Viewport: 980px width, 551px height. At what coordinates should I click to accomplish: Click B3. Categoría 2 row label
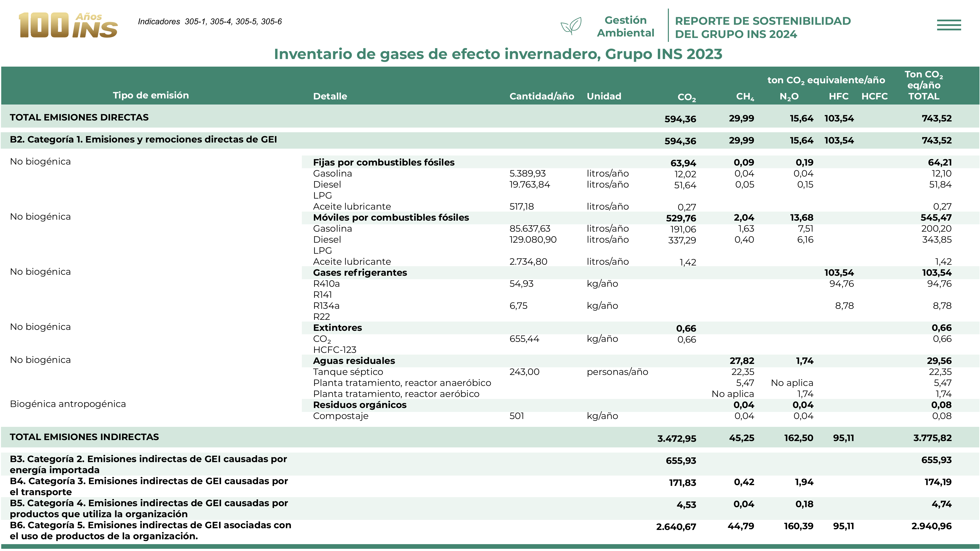click(x=148, y=464)
